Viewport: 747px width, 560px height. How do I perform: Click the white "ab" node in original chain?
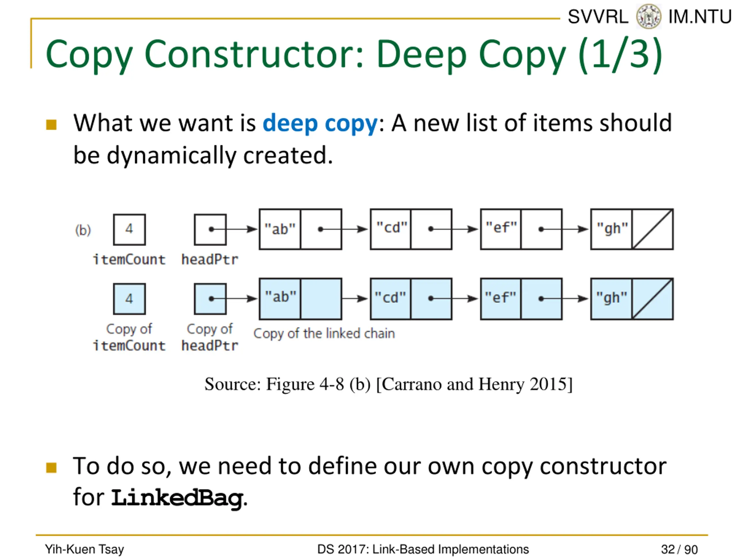(x=300, y=229)
